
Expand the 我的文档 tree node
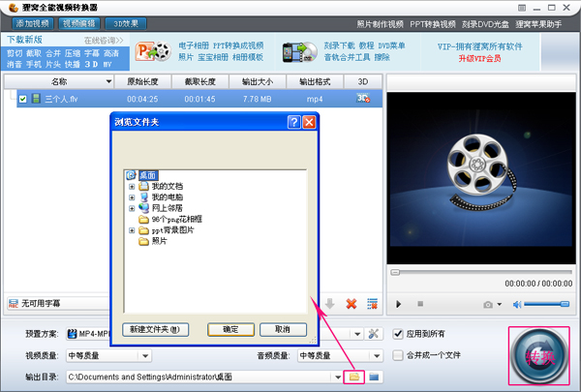132,187
